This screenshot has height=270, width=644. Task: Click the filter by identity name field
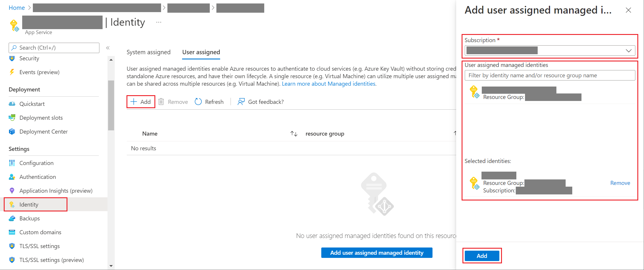(x=549, y=76)
